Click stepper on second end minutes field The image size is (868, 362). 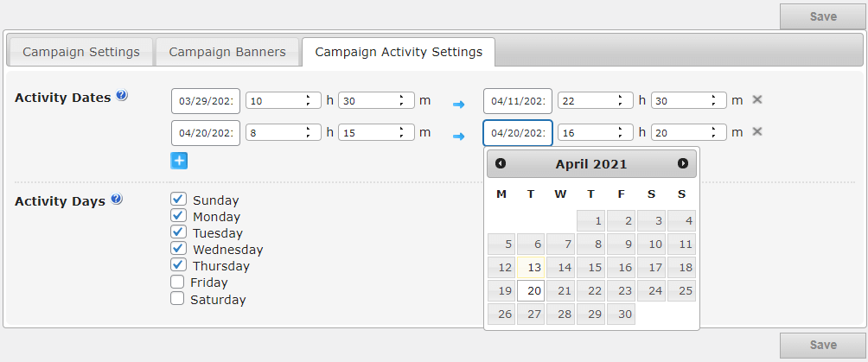coord(713,133)
